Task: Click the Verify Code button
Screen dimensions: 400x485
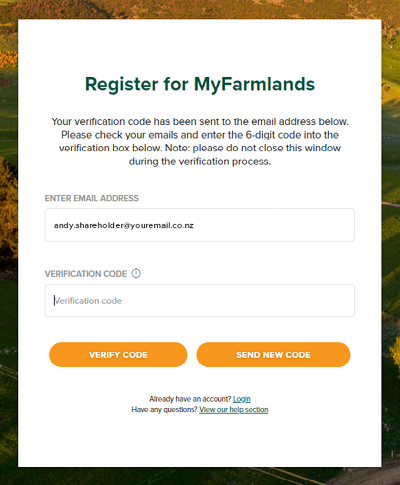Action: click(118, 355)
